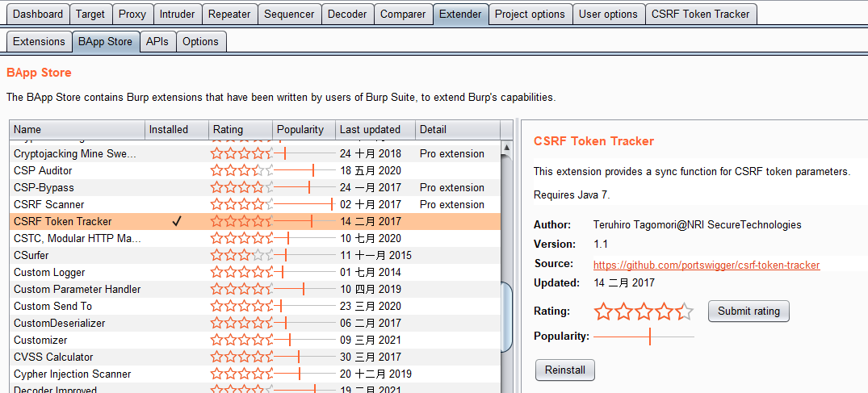Click the popularity bar for CSRF Scanner
The height and width of the screenshot is (393, 868).
(x=304, y=204)
